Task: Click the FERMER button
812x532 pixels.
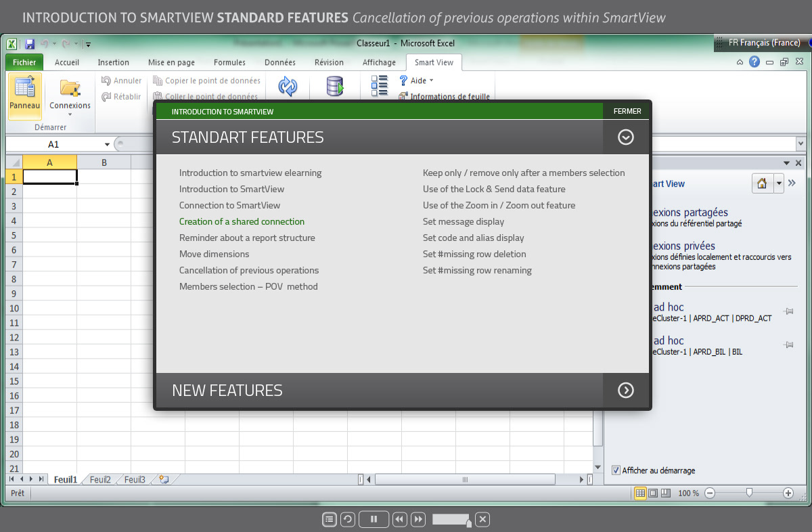Action: click(627, 111)
